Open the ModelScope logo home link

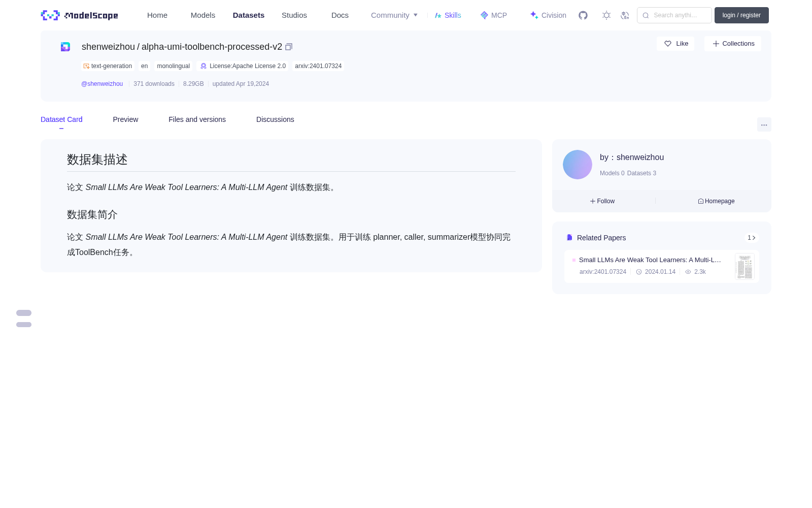tap(80, 15)
